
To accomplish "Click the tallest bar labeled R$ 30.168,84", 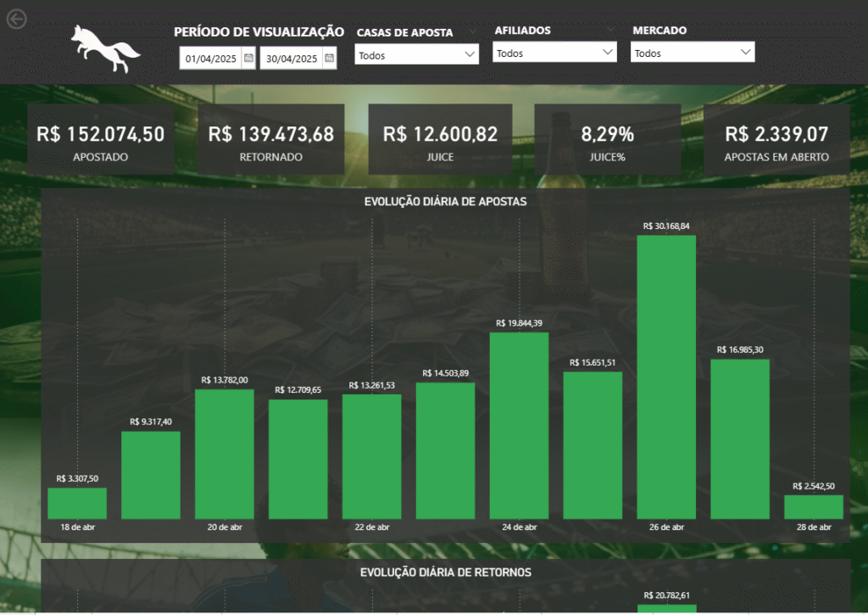I will (x=666, y=373).
